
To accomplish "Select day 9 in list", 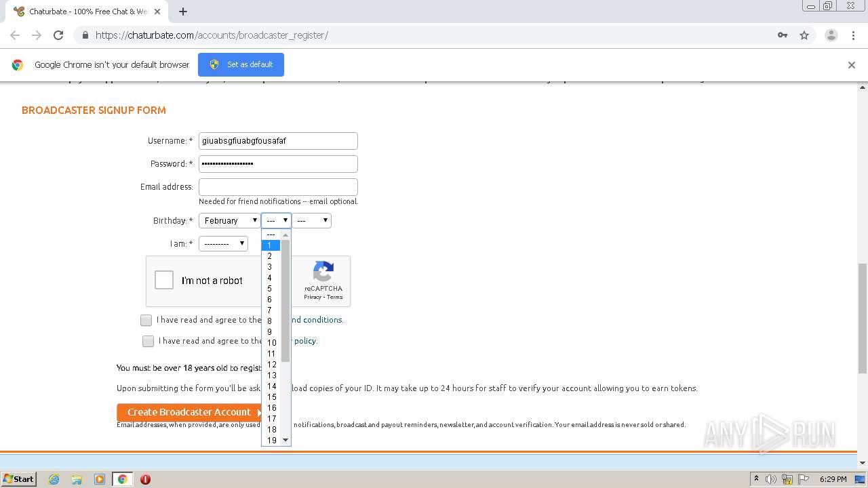I will click(271, 332).
